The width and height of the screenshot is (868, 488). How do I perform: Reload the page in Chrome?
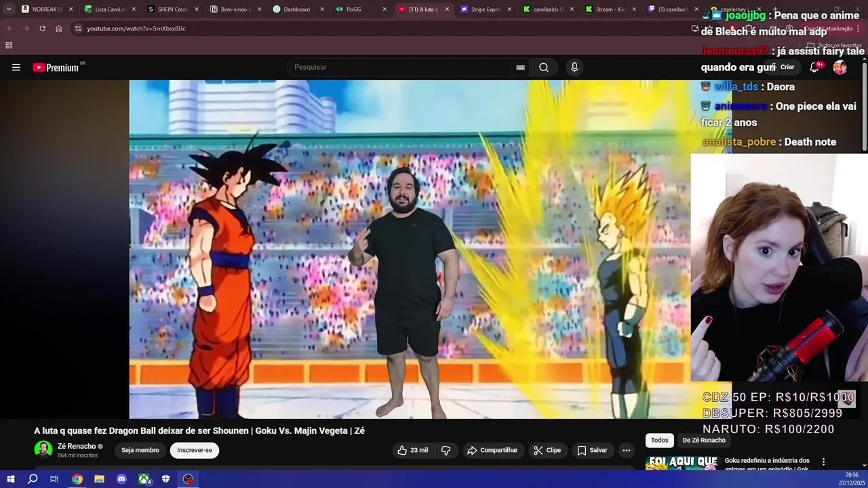[x=42, y=28]
